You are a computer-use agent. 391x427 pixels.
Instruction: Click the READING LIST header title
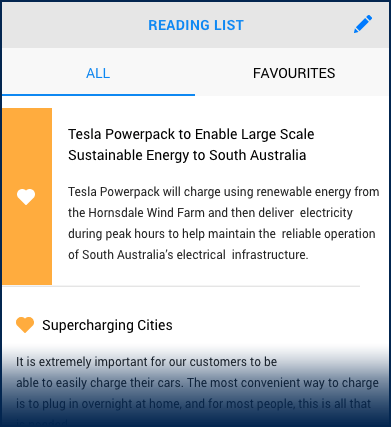click(196, 25)
